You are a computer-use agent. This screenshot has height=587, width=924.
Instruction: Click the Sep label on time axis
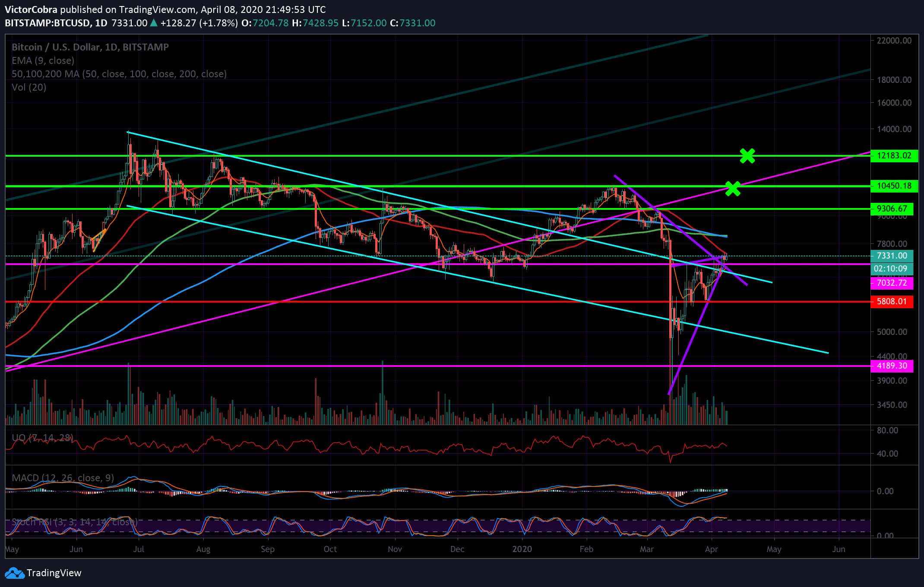click(268, 549)
